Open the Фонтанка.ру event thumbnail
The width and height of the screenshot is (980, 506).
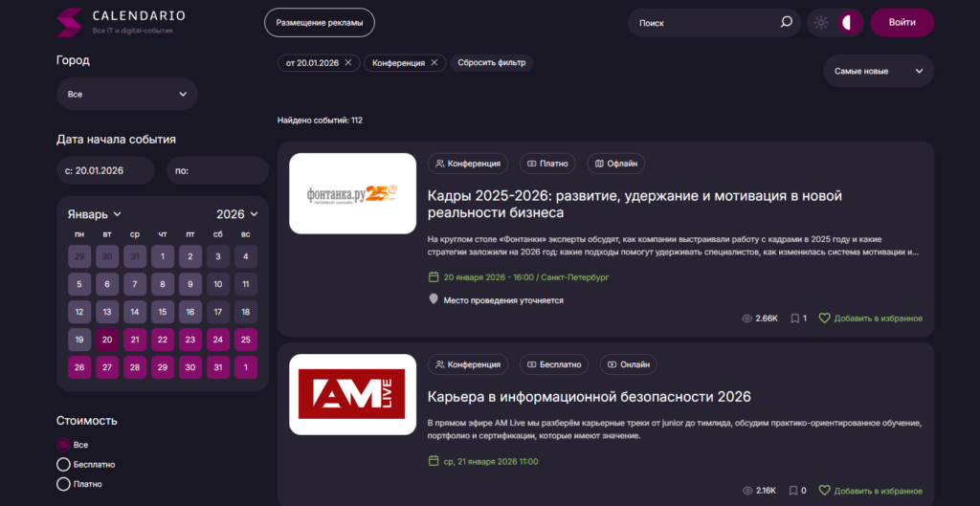352,193
